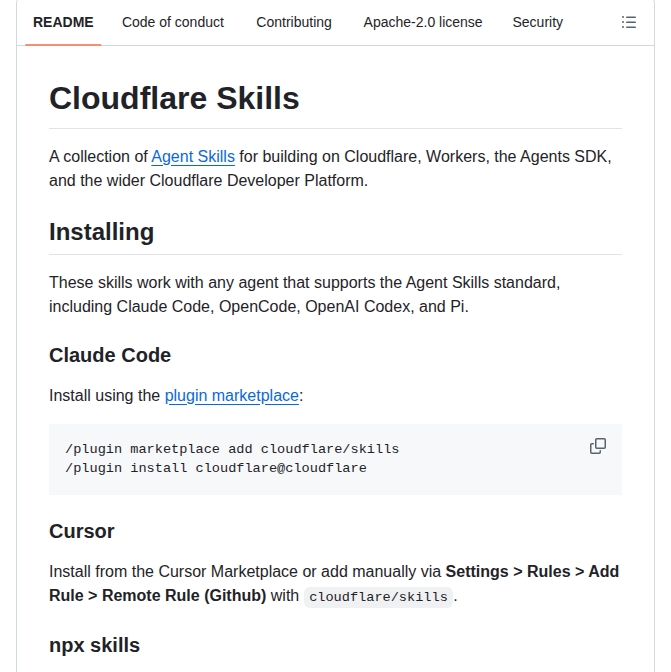The image size is (671, 672).
Task: Click 'Install from the Cursor Marketplace' text
Action: (x=174, y=571)
